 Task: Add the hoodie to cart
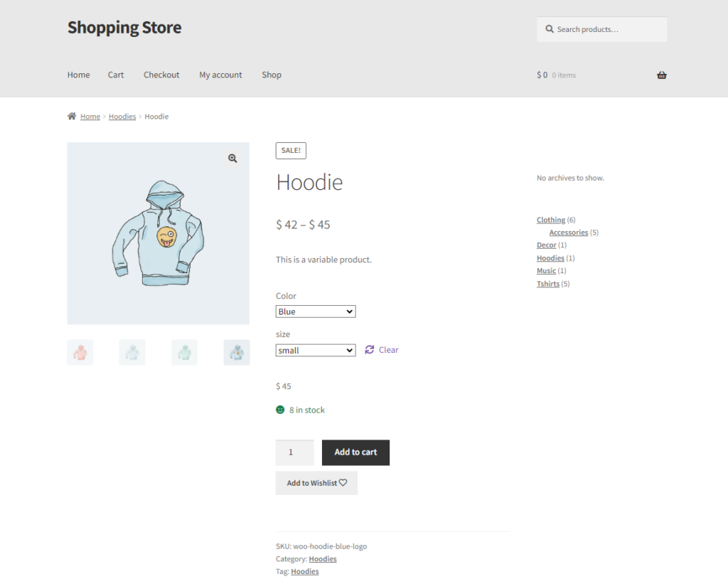[355, 452]
